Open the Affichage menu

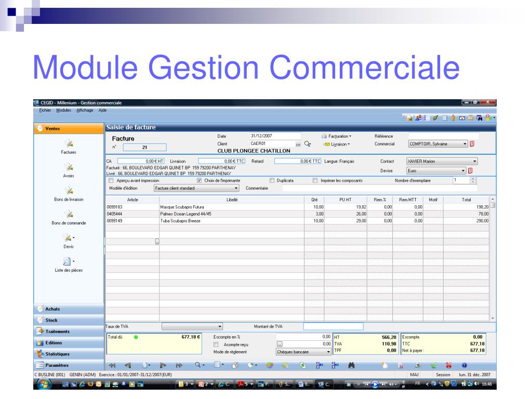pos(85,110)
